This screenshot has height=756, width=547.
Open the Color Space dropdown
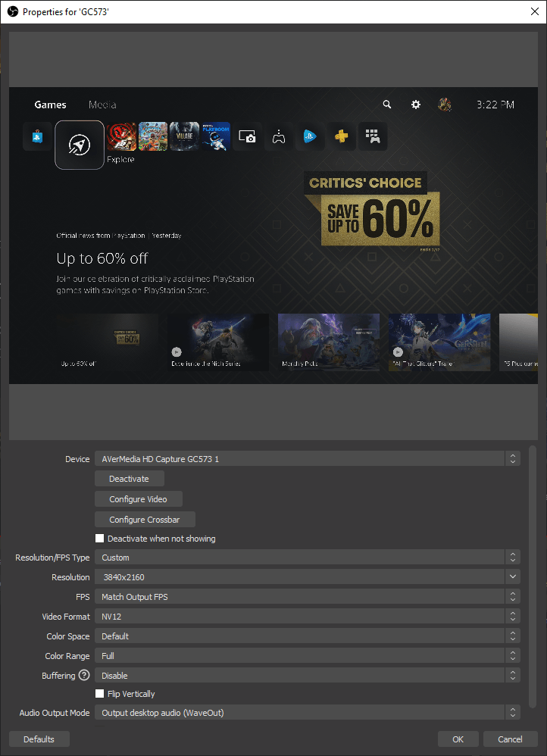308,636
